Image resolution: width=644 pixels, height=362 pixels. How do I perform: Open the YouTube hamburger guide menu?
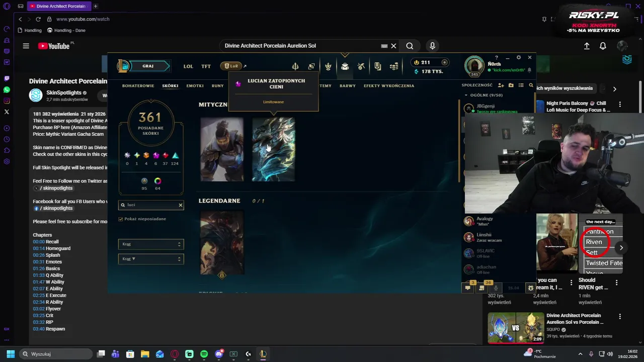pyautogui.click(x=26, y=46)
